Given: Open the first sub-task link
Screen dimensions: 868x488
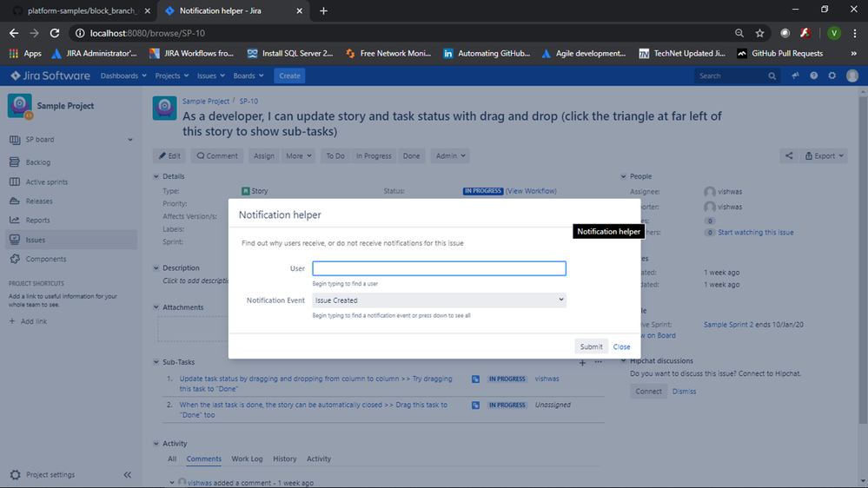Looking at the screenshot, I should pos(315,384).
